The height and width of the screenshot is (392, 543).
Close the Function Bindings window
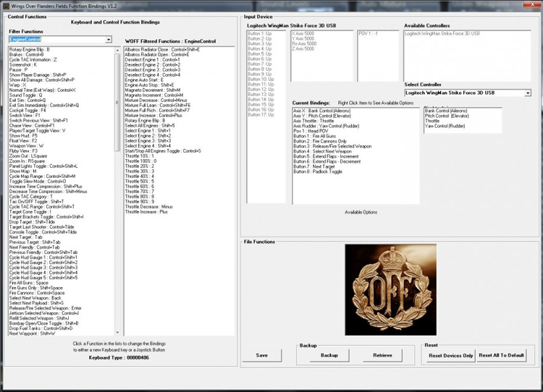coord(532,4)
